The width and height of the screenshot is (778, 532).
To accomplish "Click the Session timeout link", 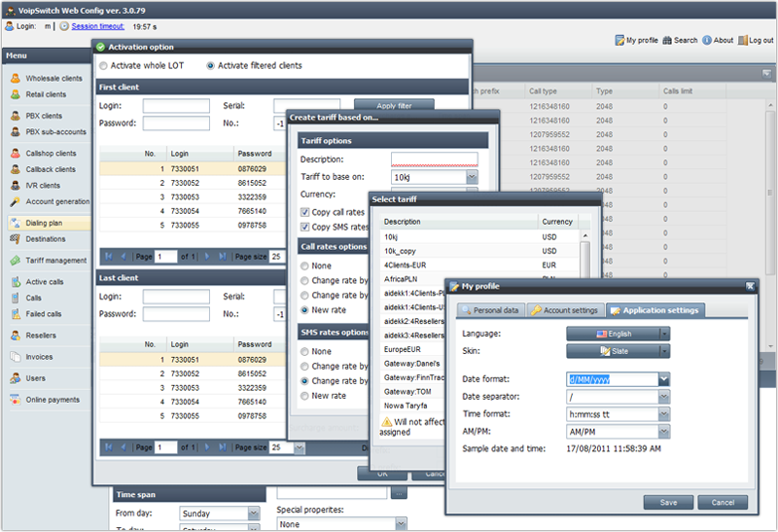I will (98, 25).
